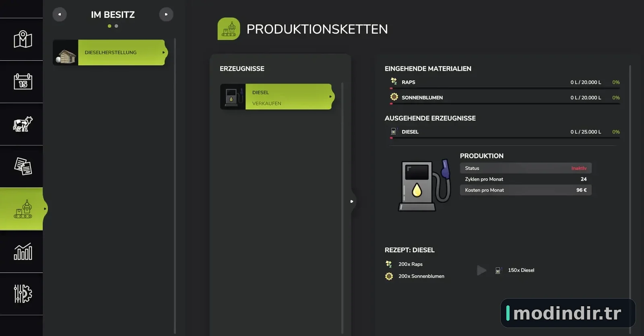Screen dimensions: 644x336
Task: Click the large fuel pump production image
Action: tap(424, 185)
